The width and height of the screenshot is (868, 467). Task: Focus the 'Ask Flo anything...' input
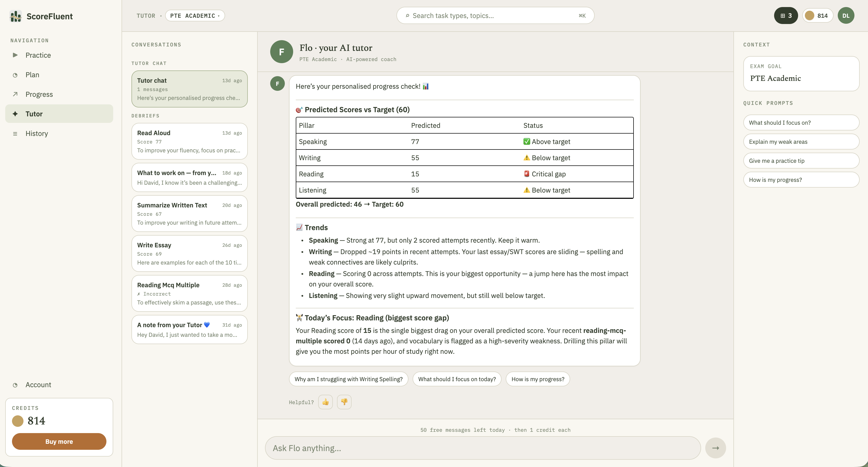click(x=483, y=448)
